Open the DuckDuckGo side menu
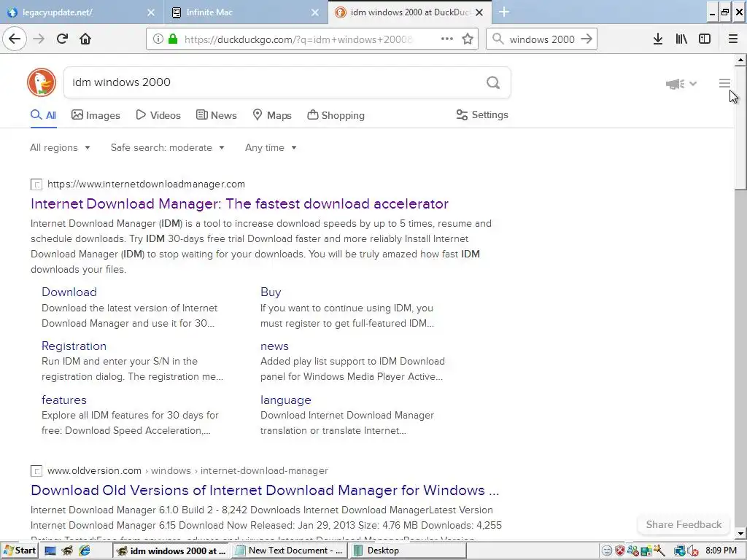This screenshot has height=560, width=747. coord(724,83)
